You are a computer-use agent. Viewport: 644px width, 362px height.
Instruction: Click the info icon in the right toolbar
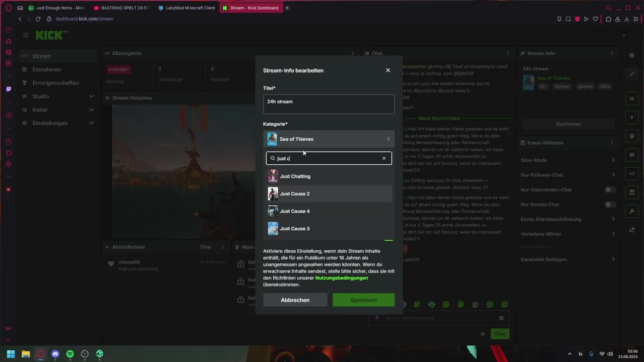[632, 55]
